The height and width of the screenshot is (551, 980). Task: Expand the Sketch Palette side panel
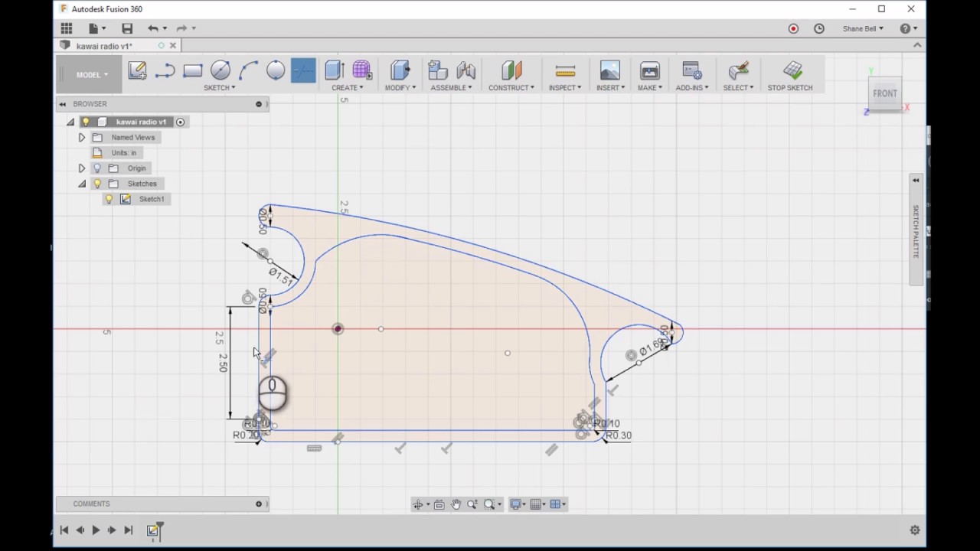pyautogui.click(x=916, y=181)
